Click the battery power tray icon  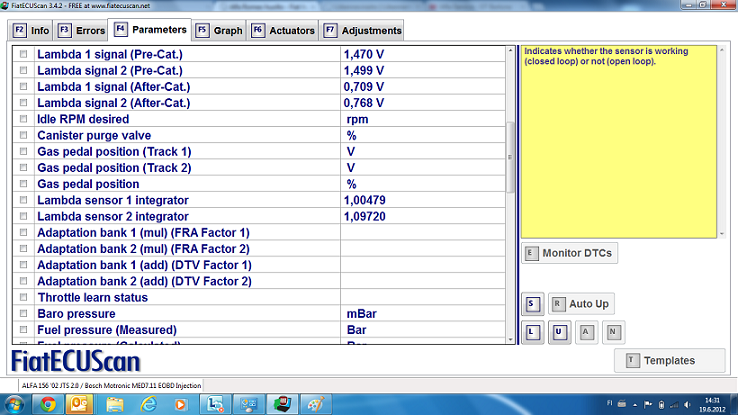[661, 405]
